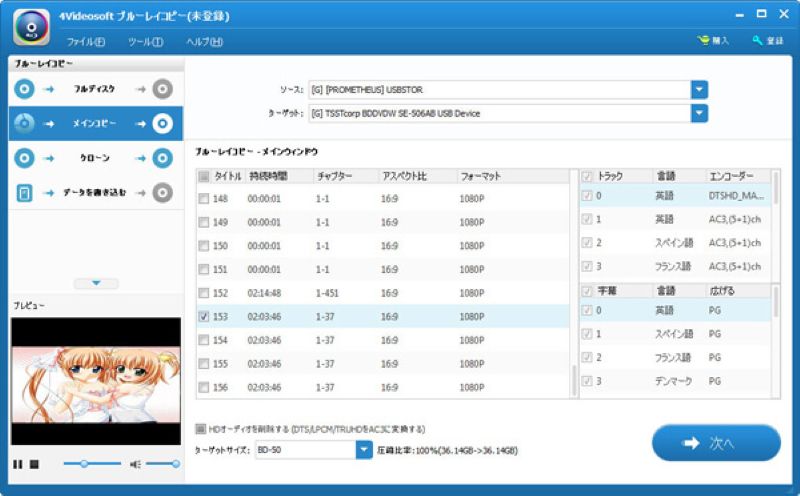Click the key register icon
This screenshot has width=800, height=496.
pyautogui.click(x=758, y=40)
